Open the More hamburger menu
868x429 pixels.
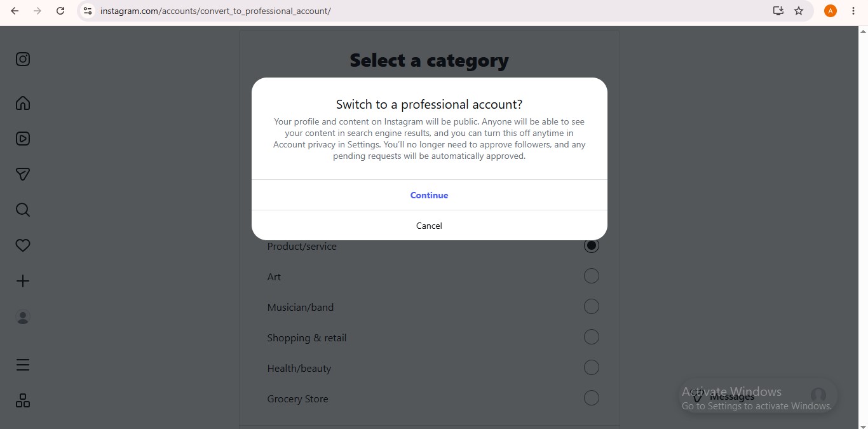click(x=23, y=365)
